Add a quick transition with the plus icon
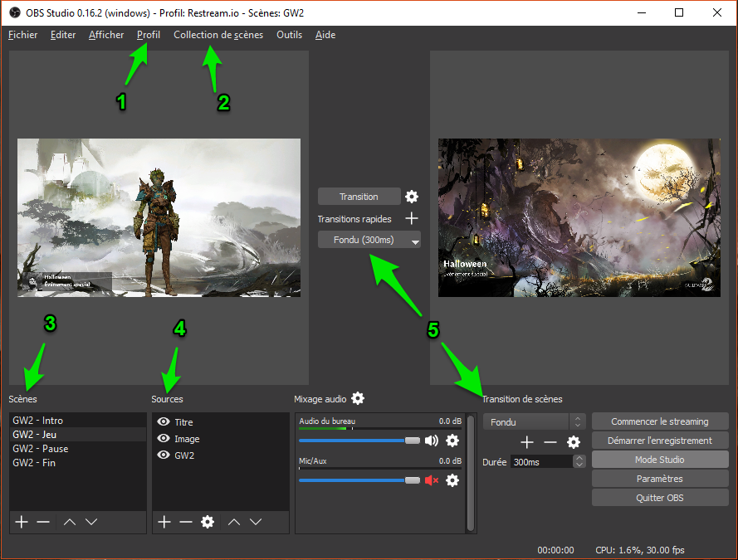Screen dimensions: 738x560 coord(412,219)
